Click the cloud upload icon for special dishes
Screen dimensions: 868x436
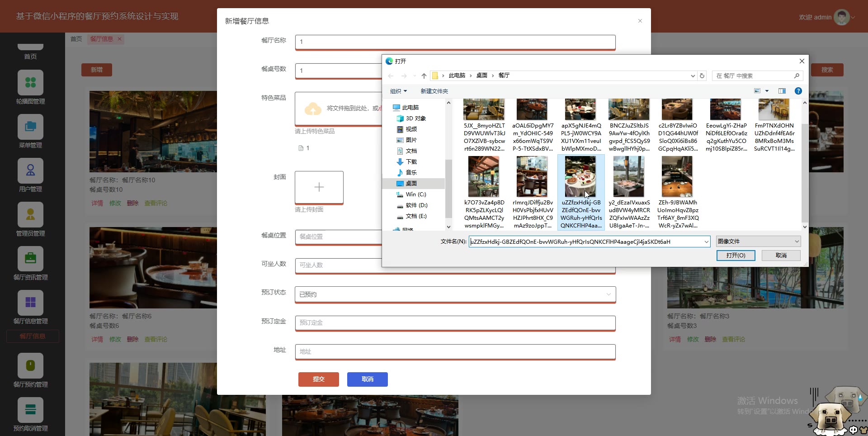[x=313, y=109]
